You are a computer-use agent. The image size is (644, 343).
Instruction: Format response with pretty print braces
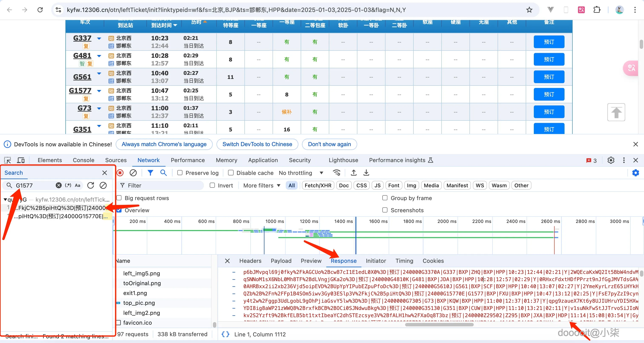pyautogui.click(x=225, y=334)
